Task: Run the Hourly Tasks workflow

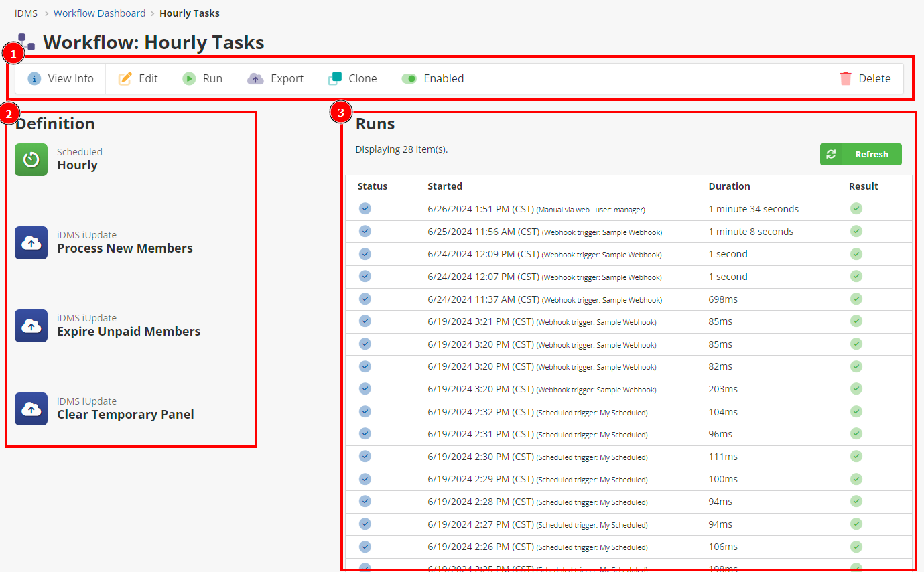Action: coord(202,78)
